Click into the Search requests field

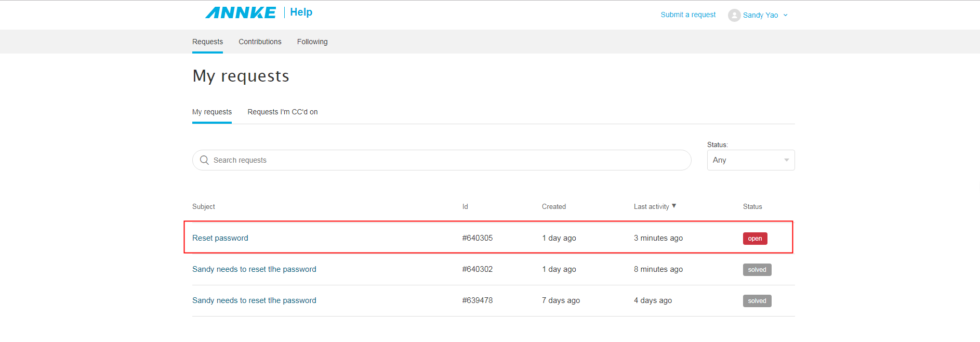pos(442,160)
